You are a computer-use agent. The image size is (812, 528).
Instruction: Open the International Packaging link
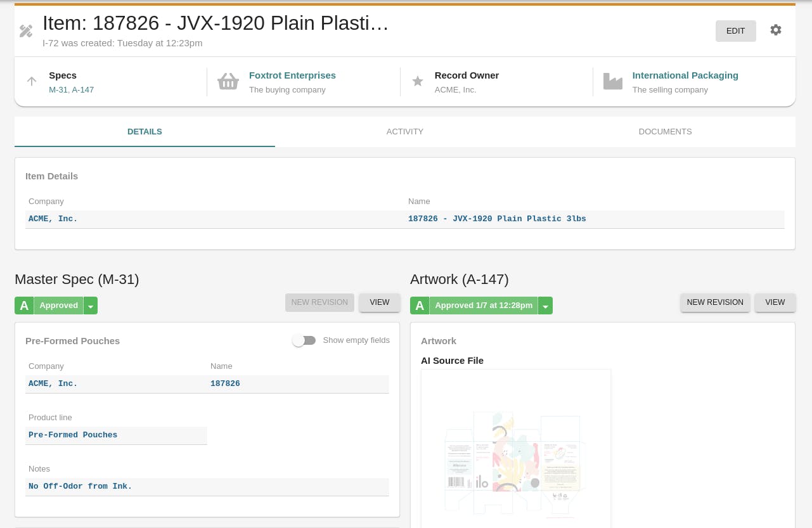click(685, 75)
